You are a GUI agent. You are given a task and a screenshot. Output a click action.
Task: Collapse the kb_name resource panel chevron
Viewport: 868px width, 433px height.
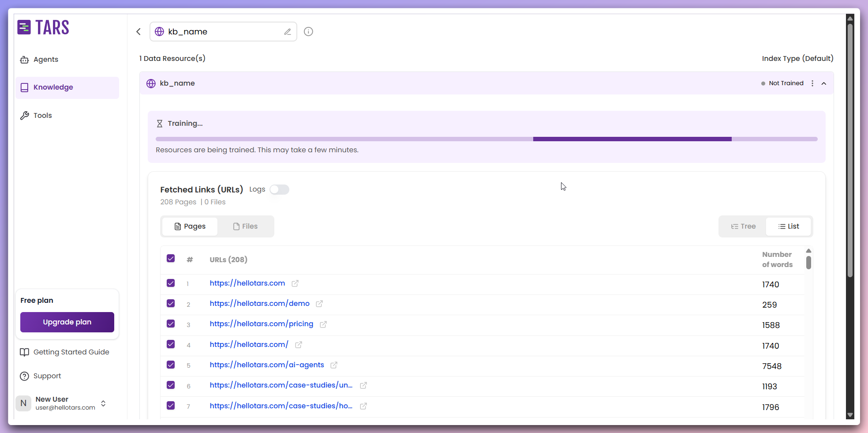pyautogui.click(x=824, y=83)
